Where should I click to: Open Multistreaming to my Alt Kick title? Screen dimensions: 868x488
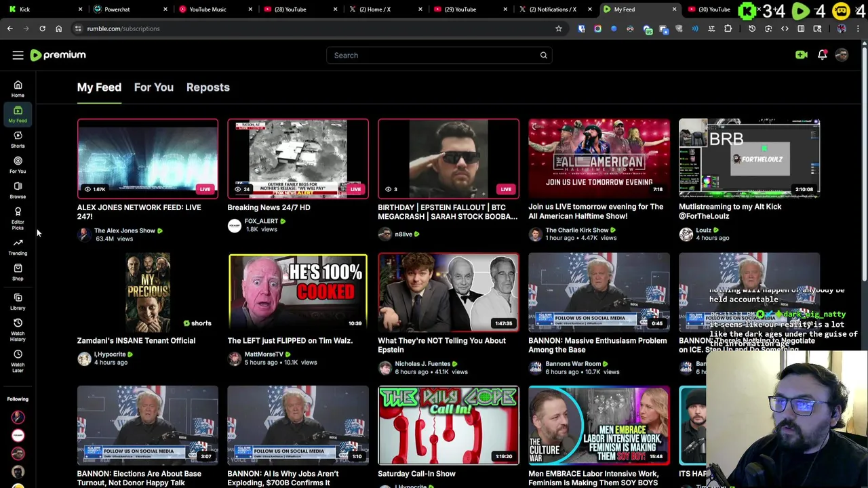point(730,211)
